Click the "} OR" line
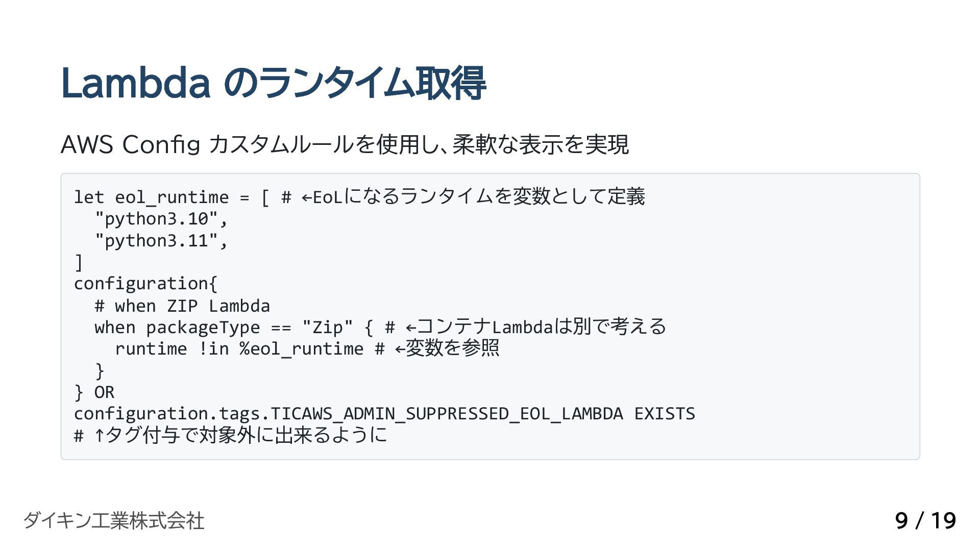Image resolution: width=980 pixels, height=551 pixels. (94, 392)
